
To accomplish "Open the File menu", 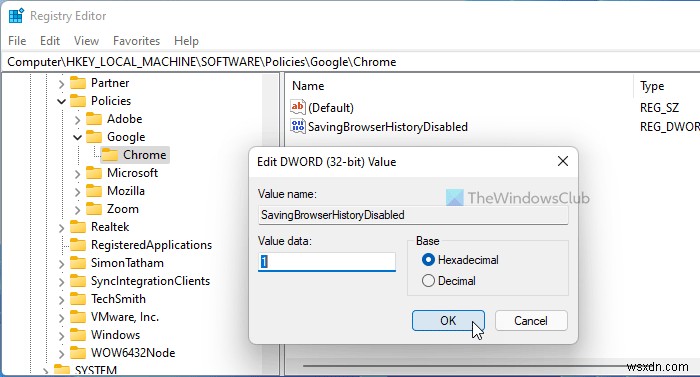I will [17, 41].
